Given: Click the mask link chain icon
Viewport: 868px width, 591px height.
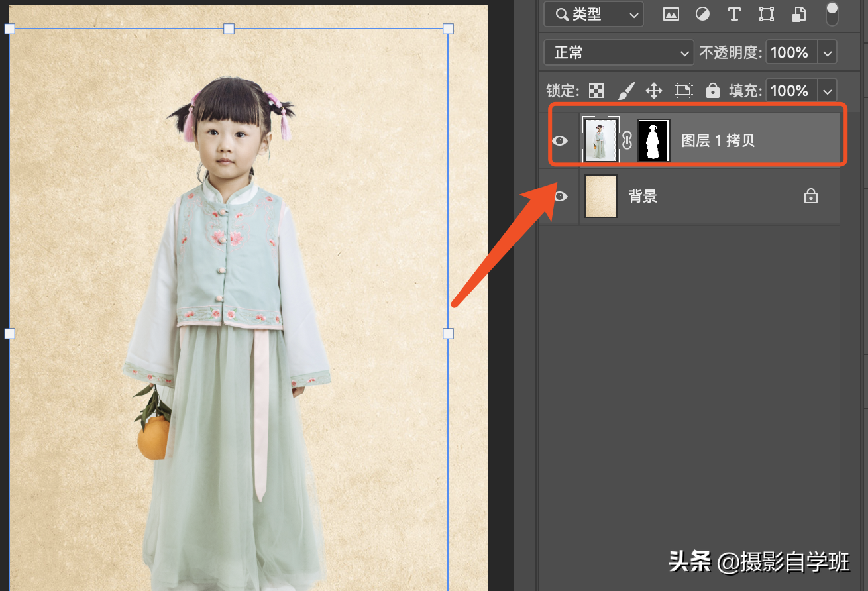Looking at the screenshot, I should [627, 140].
